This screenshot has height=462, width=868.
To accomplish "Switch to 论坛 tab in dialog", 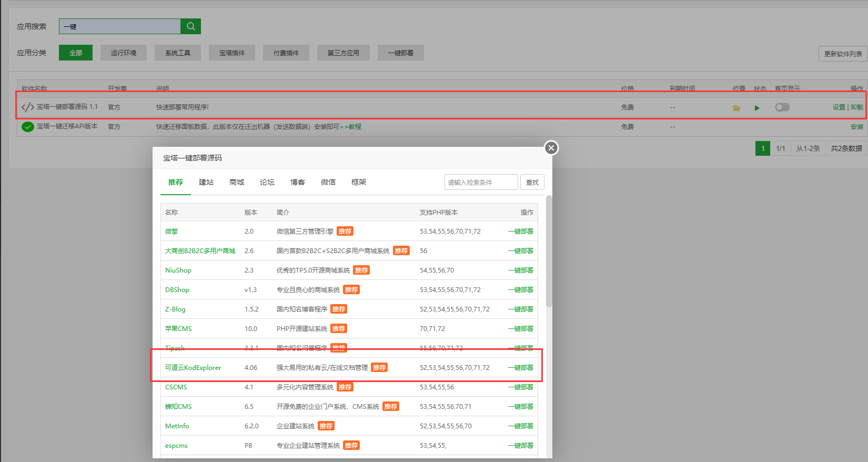I will (267, 182).
